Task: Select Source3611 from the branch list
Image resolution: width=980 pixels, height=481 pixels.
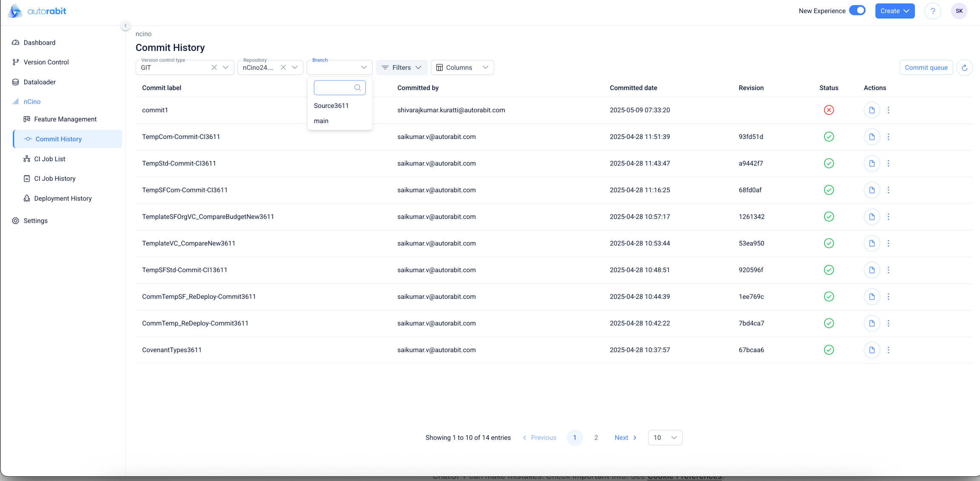Action: pos(331,106)
